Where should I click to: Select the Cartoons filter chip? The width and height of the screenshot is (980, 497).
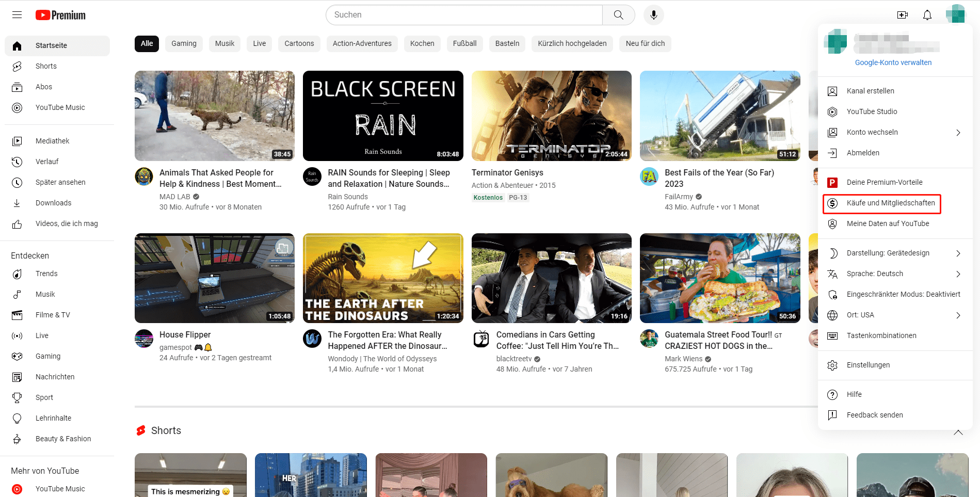[299, 43]
